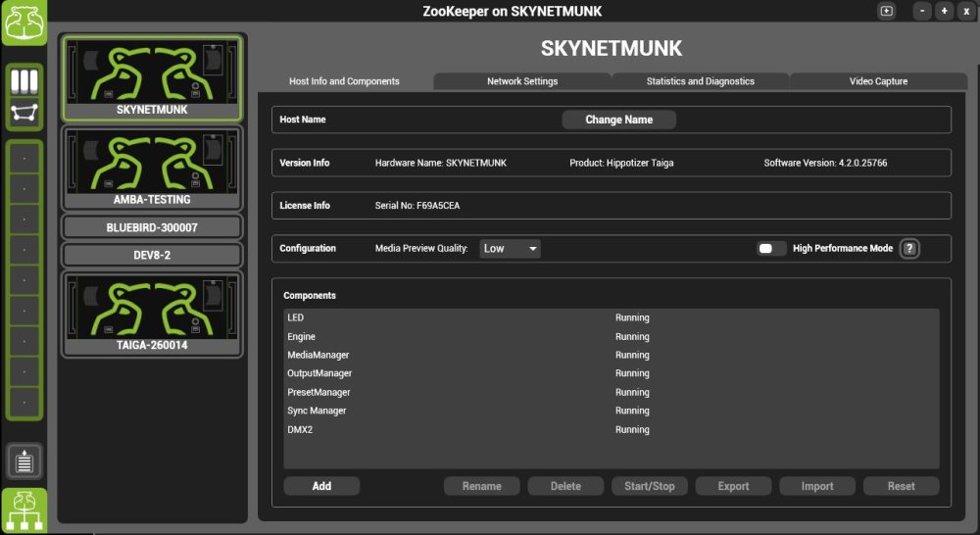Select Sync Manager component row
Viewport: 980px width, 535px height.
[612, 411]
